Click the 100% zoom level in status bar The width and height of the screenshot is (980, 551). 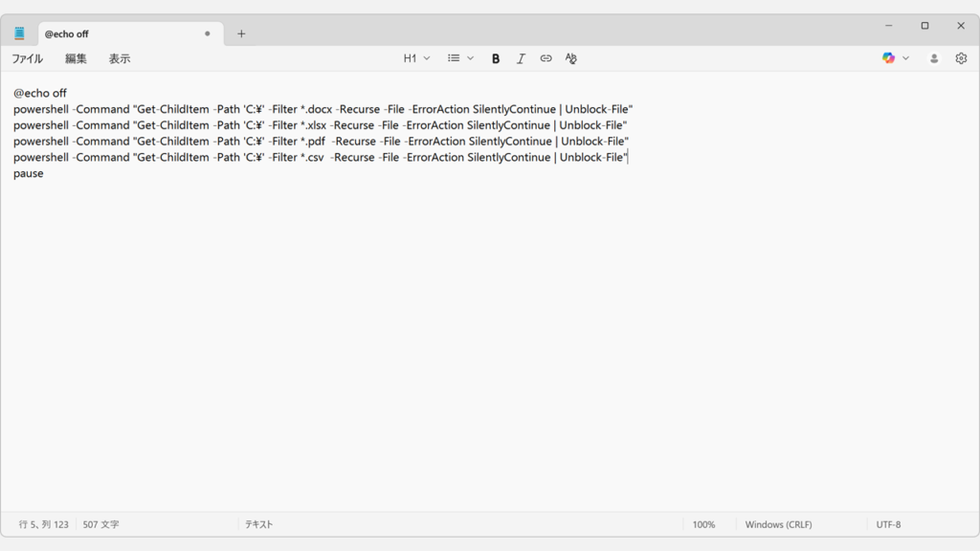703,524
